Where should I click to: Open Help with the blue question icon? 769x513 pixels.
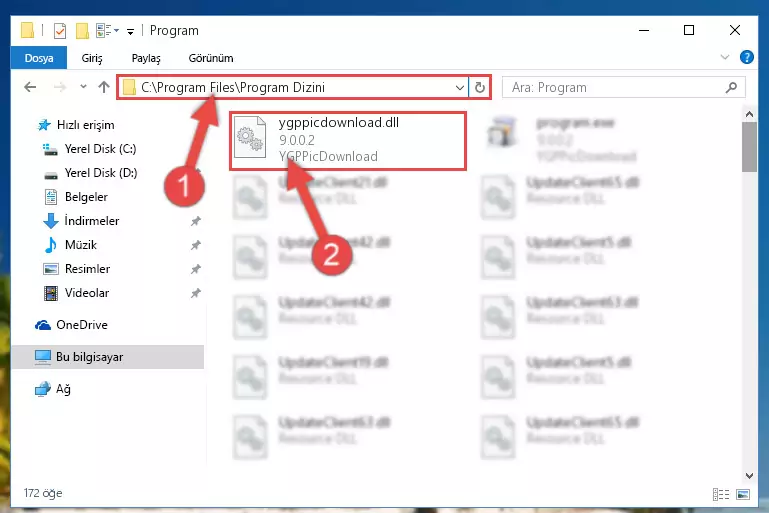(746, 57)
